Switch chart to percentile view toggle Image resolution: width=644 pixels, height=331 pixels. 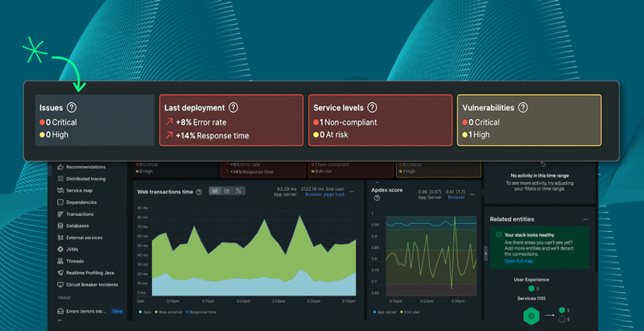(239, 191)
